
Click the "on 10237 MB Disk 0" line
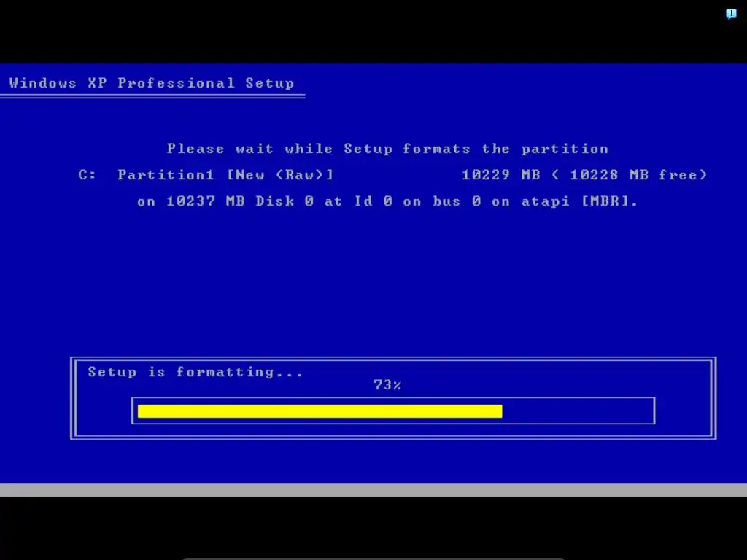pos(387,201)
